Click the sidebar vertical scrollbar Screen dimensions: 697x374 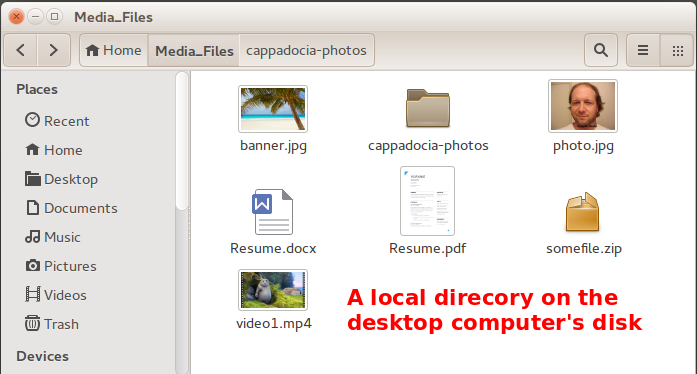point(182,141)
